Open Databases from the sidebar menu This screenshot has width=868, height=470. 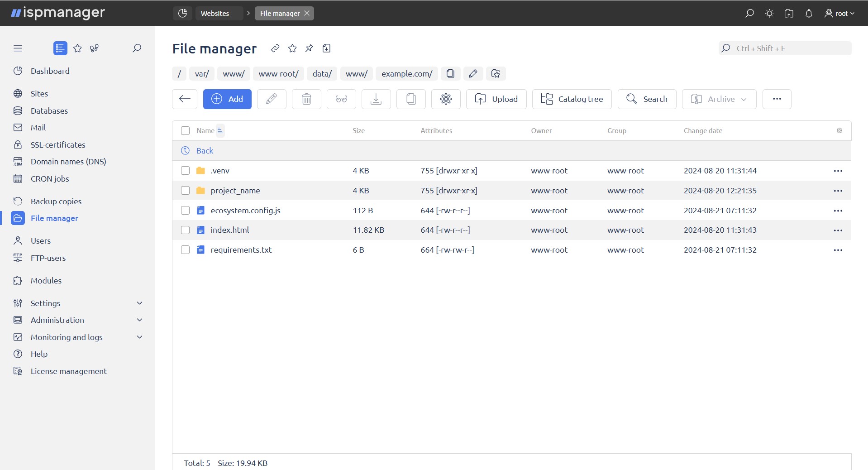point(49,110)
